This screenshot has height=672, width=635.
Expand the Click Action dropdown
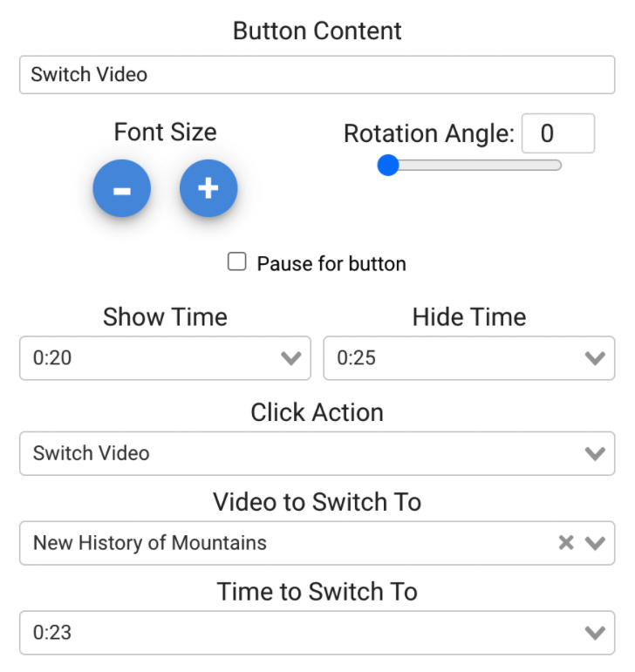(297, 453)
